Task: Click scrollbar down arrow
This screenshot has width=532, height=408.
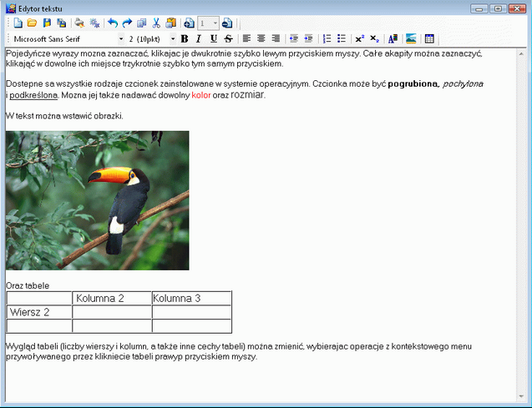Action: (521, 396)
